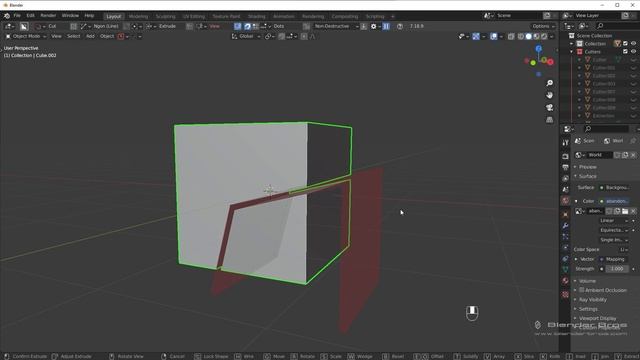Viewport: 640px width, 360px height.
Task: Click the Strength value field 1.000
Action: 617,269
